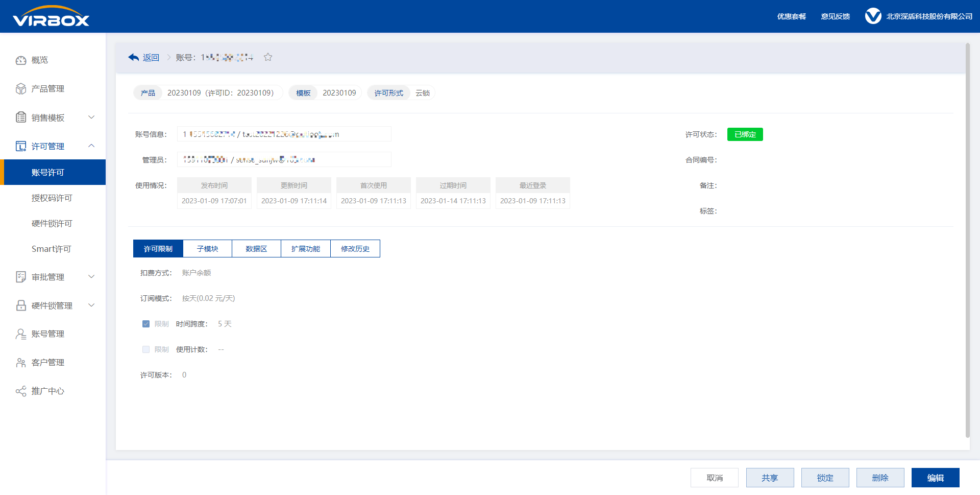Image resolution: width=980 pixels, height=495 pixels.
Task: Expand the 硬件锁管理 menu chevron
Action: tap(91, 305)
